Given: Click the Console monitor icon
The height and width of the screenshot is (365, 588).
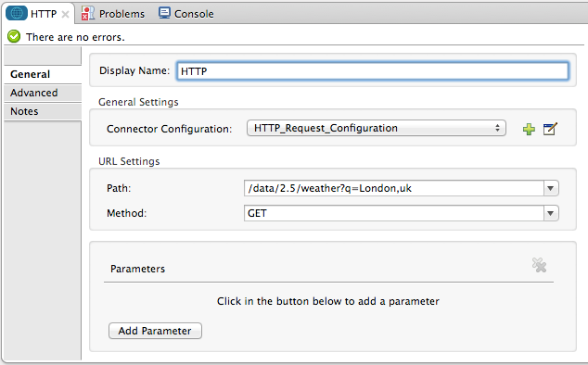Looking at the screenshot, I should point(164,13).
